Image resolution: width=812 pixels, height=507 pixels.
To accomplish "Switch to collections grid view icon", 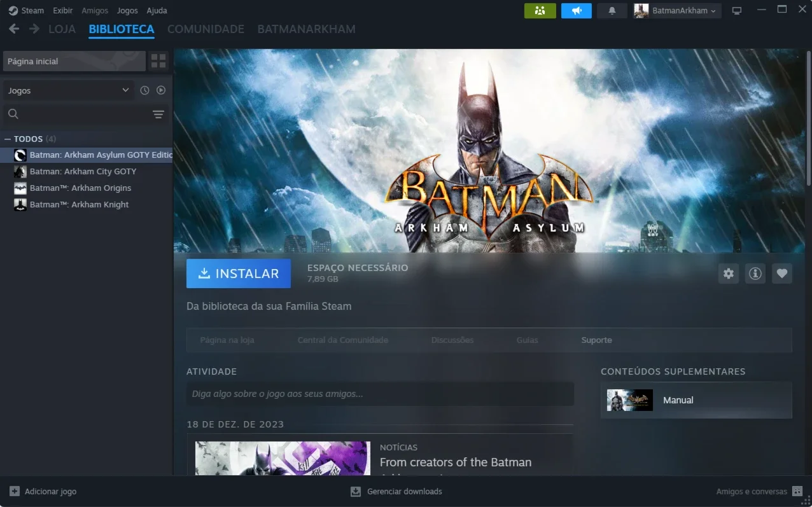I will pyautogui.click(x=158, y=61).
